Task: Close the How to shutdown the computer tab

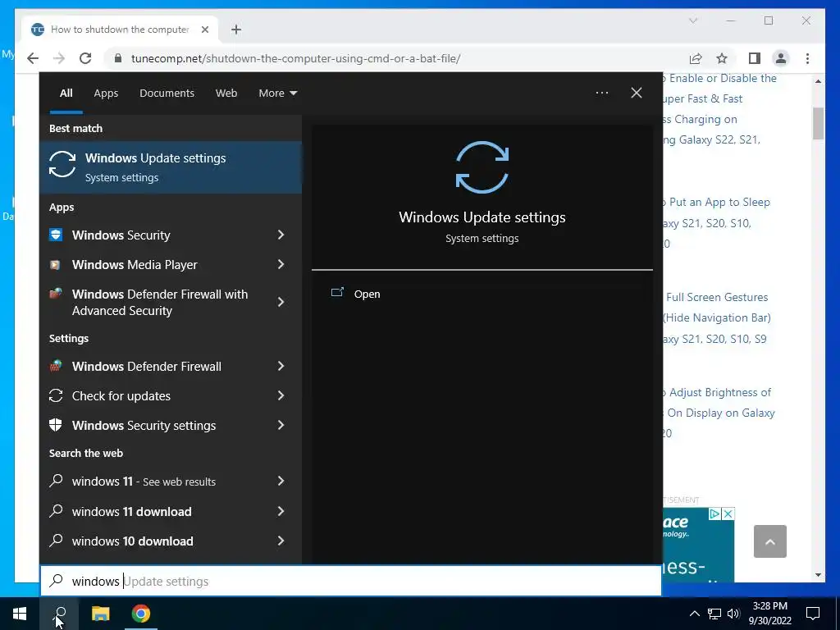Action: pos(204,30)
